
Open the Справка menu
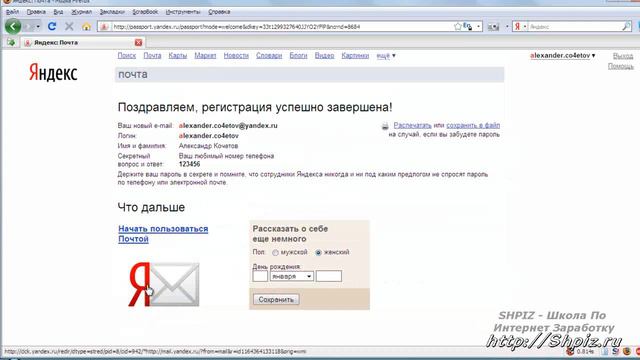click(x=219, y=12)
